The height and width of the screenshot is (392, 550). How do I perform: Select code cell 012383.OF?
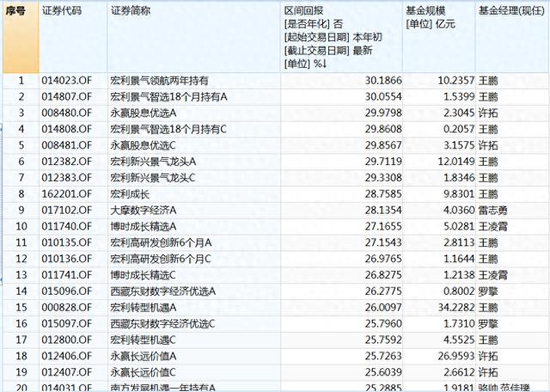[67, 178]
